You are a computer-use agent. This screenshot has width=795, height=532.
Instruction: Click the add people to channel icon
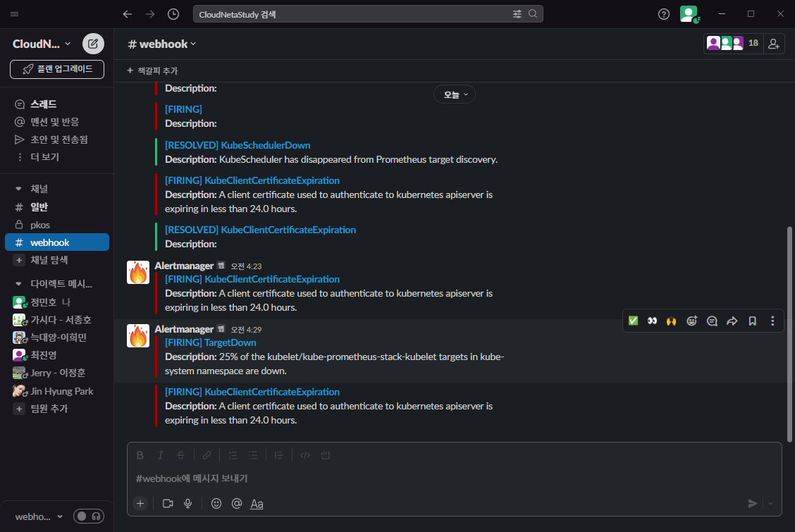[x=774, y=44]
